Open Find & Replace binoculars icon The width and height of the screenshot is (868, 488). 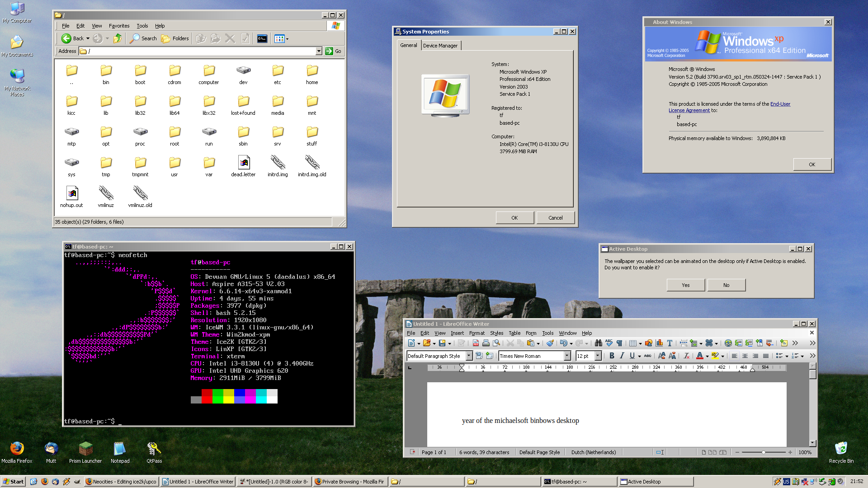(598, 343)
